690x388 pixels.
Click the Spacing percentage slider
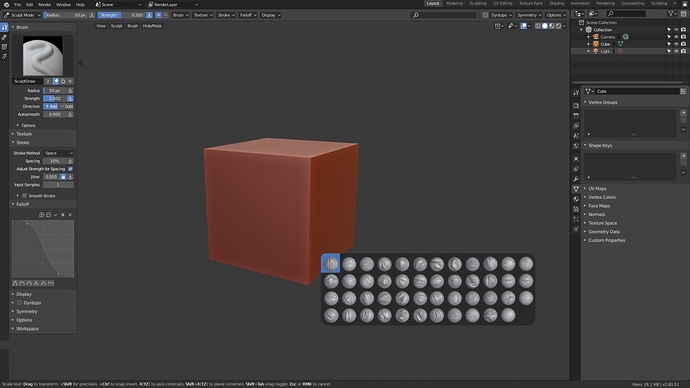pyautogui.click(x=55, y=161)
